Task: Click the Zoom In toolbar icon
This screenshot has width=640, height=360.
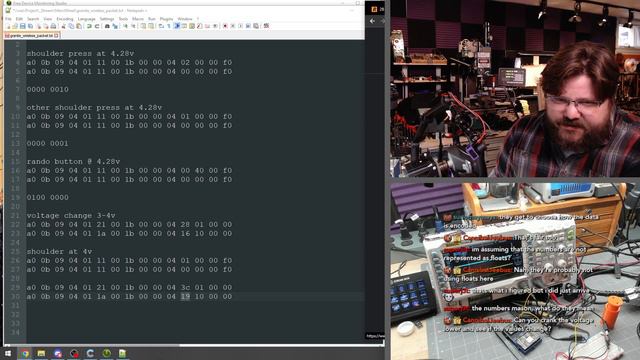Action: [x=125, y=26]
